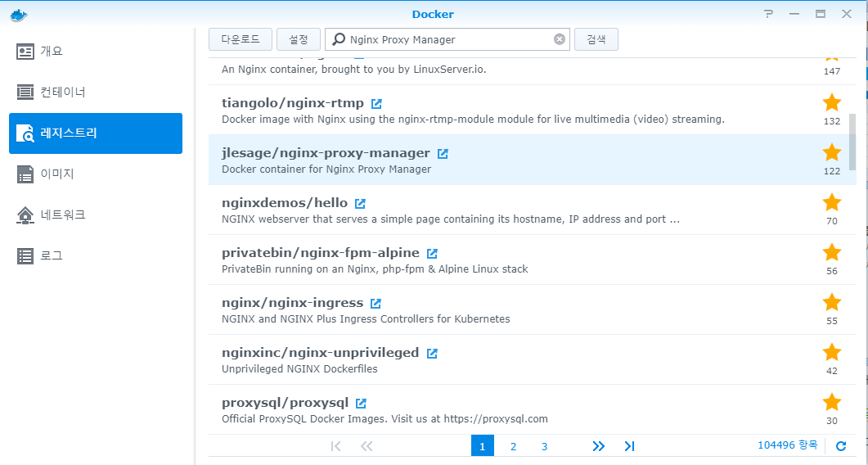The height and width of the screenshot is (465, 868).
Task: Click the star icon for jlesage/nginx-proxy-manager
Action: (831, 152)
